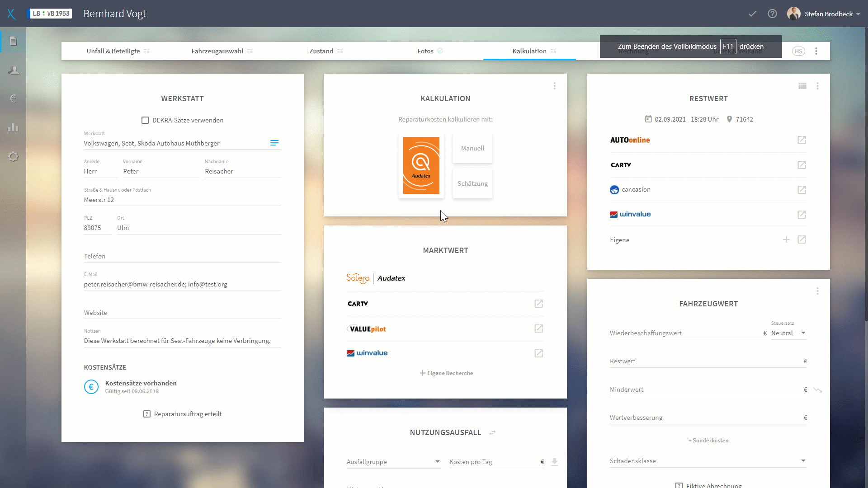Select Schätzung calculation button

[x=472, y=183]
